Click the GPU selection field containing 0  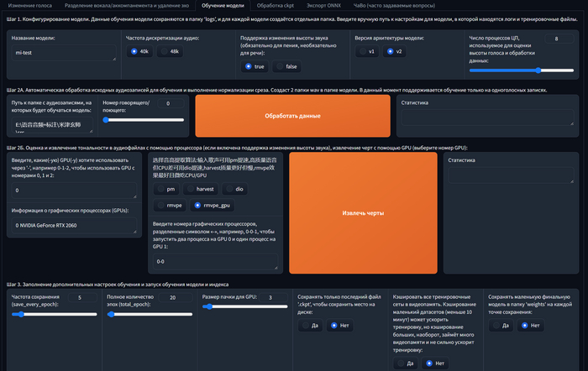click(x=74, y=191)
